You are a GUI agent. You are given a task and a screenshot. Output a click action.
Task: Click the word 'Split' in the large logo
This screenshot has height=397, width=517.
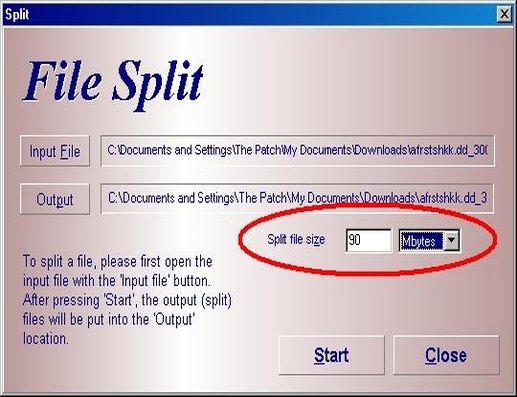pos(158,84)
